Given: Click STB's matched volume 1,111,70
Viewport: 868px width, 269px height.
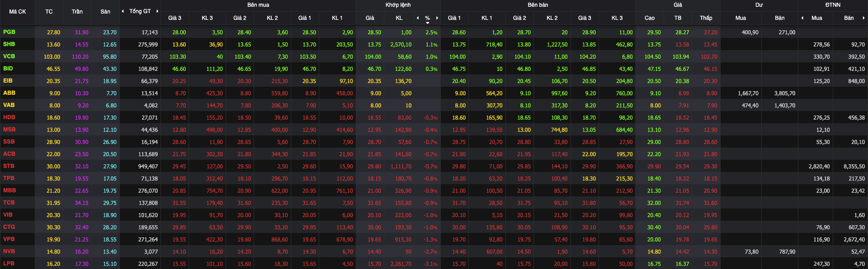Looking at the screenshot, I should (401, 167).
